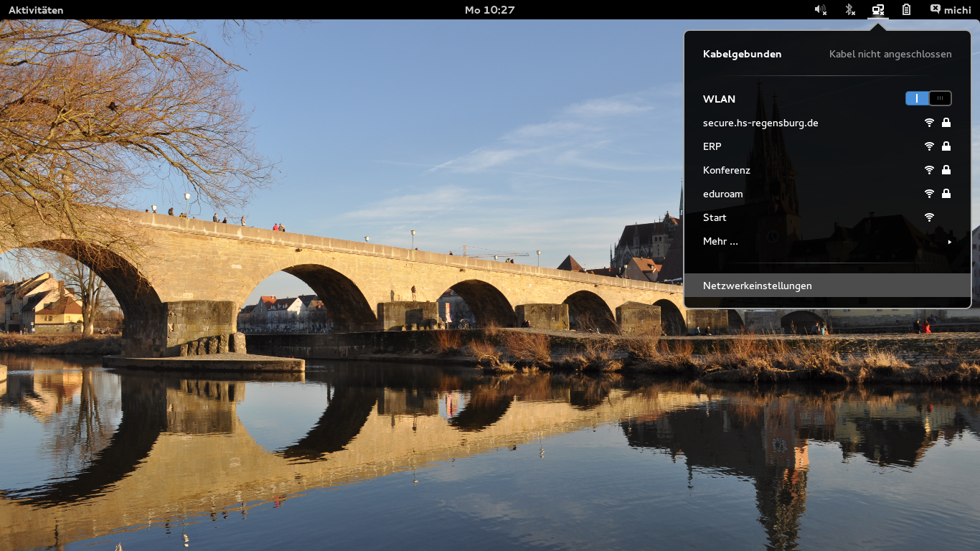Open the battery indicator icon
Screen dimensions: 980x551
tap(906, 10)
